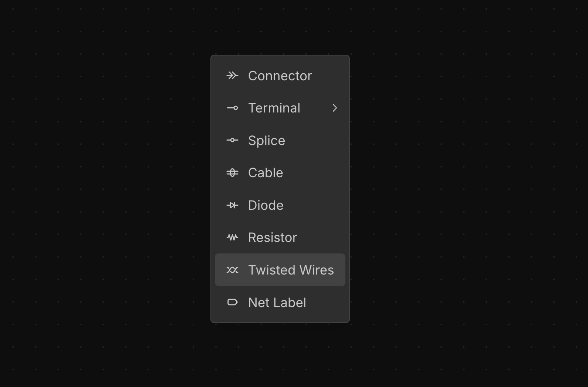The height and width of the screenshot is (387, 588).
Task: Open the Terminal menu entry
Action: coord(274,108)
